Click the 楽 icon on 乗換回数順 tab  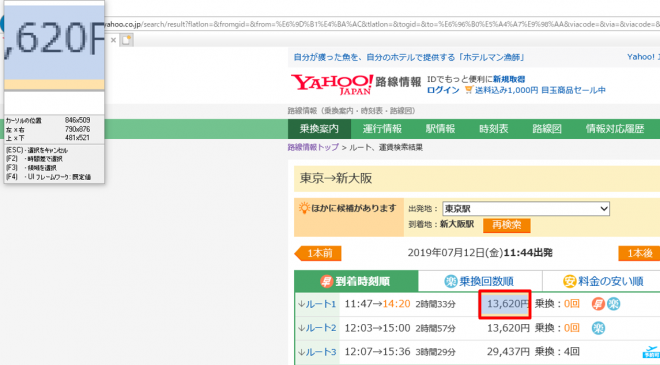click(451, 281)
